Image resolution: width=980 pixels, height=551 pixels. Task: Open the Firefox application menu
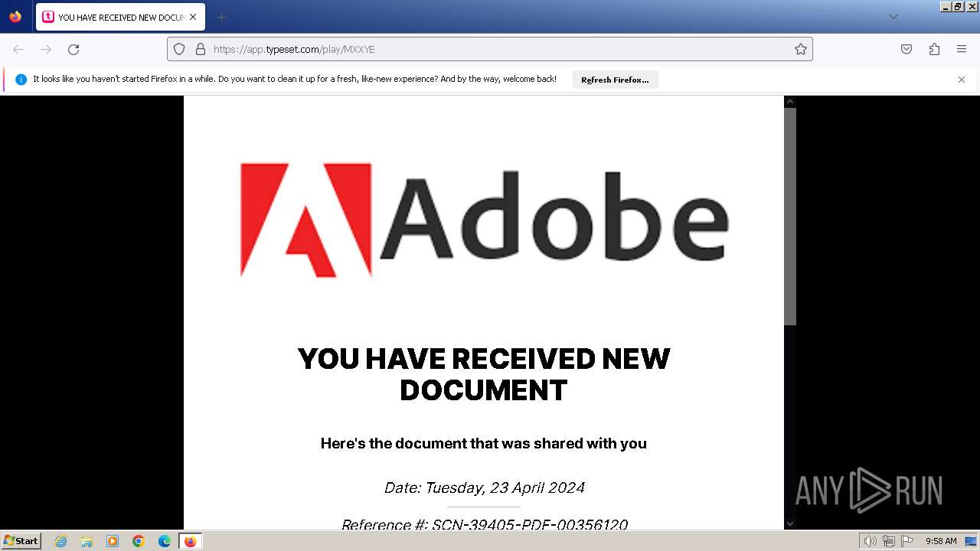coord(962,49)
